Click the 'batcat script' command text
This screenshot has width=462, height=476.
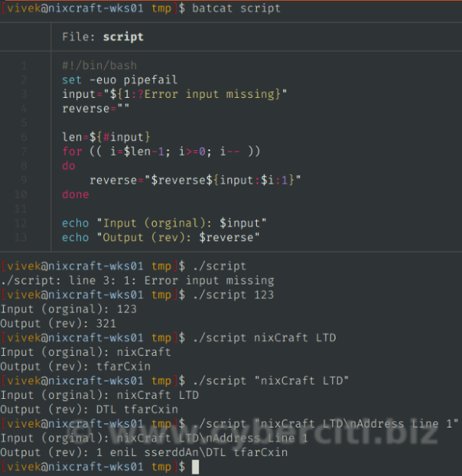(x=236, y=8)
